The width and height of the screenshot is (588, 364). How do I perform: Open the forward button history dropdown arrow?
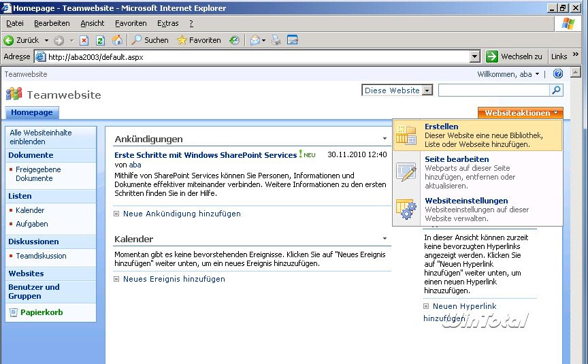(71, 40)
